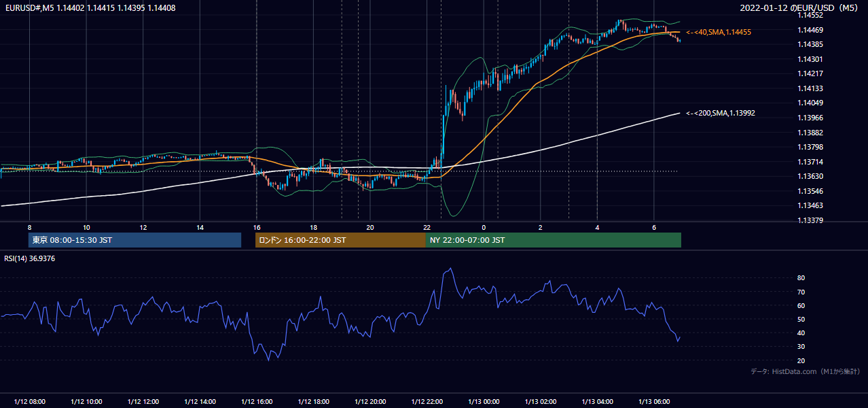The width and height of the screenshot is (868, 408).
Task: Click the 1/12 12:00 date label
Action: [x=143, y=401]
